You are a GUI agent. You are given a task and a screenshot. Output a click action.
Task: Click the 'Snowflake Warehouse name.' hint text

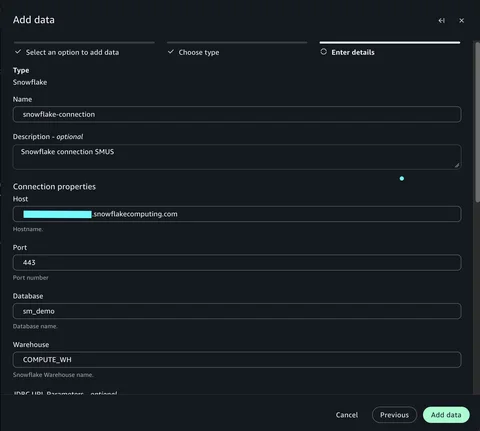[x=53, y=375]
